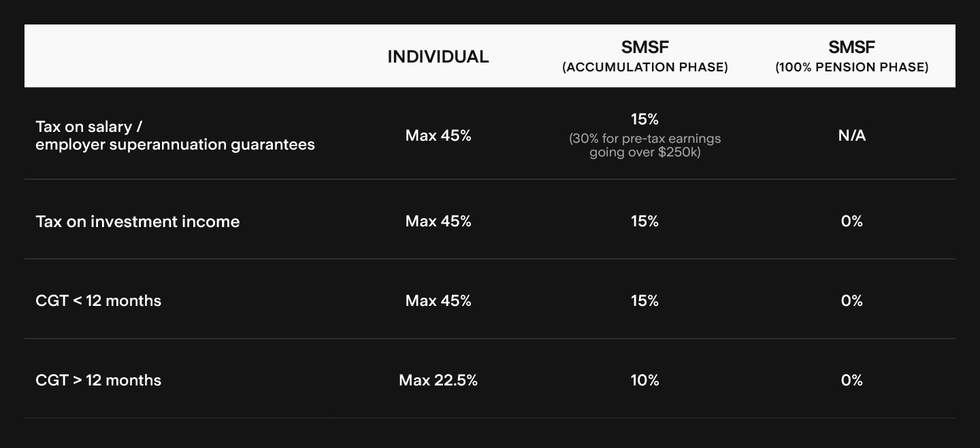
Task: Click 'Max 45%' in CGT < 12 months row
Action: (x=438, y=300)
